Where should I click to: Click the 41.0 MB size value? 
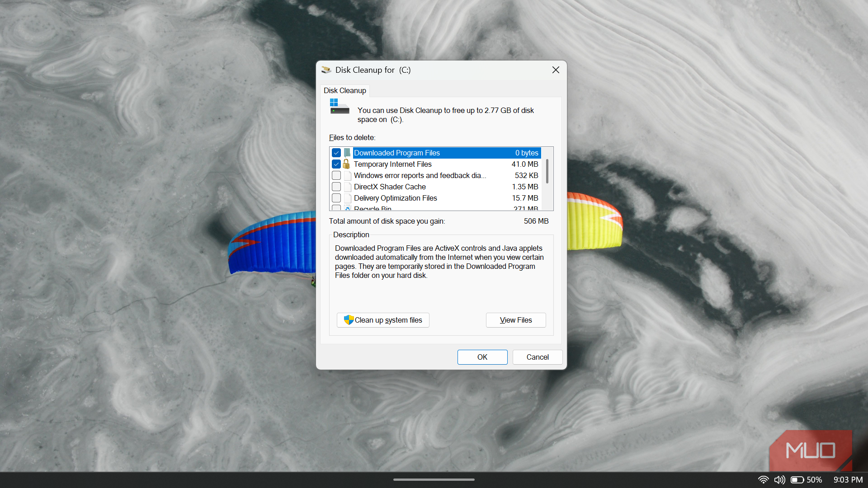tap(525, 164)
